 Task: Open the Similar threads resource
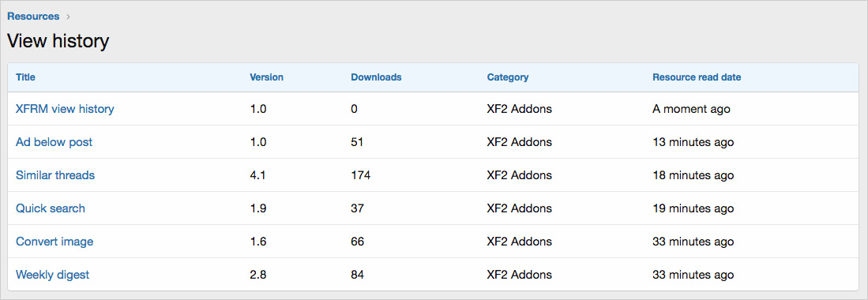(x=55, y=175)
